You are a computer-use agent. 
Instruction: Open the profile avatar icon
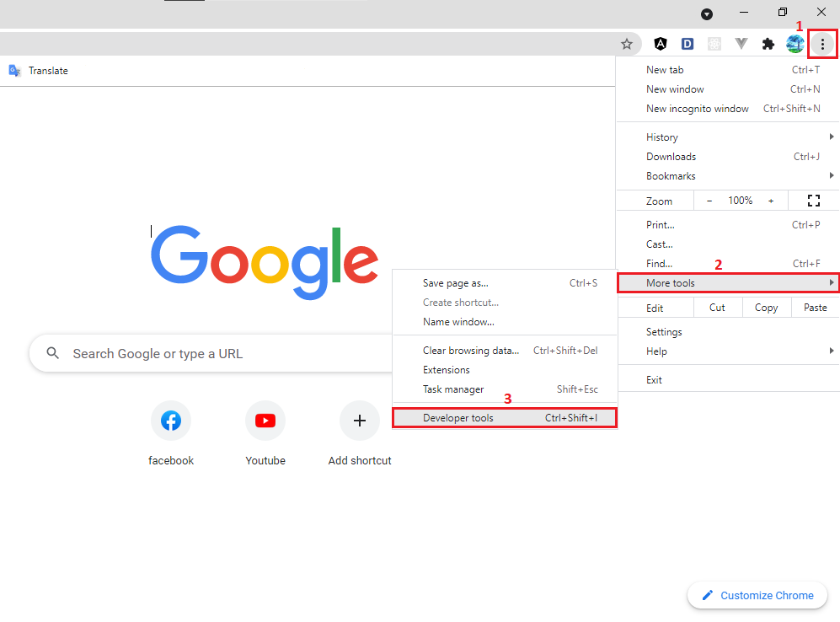(795, 44)
